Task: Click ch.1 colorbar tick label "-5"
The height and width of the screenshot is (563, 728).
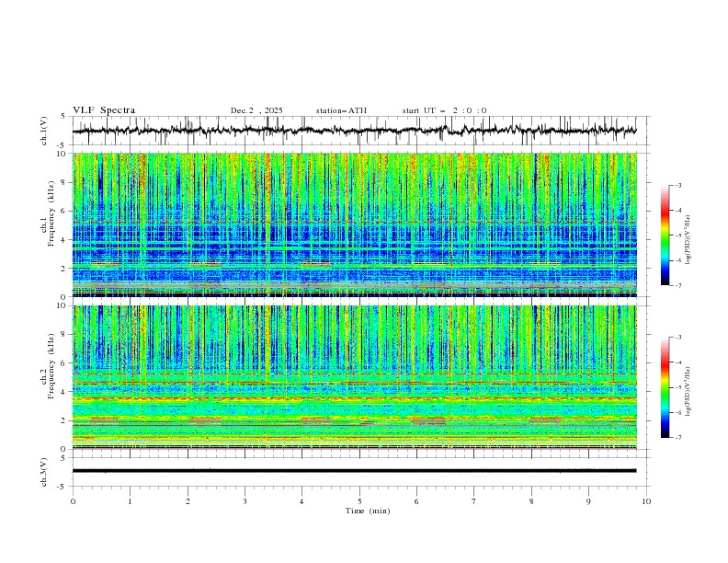Action: 678,236
